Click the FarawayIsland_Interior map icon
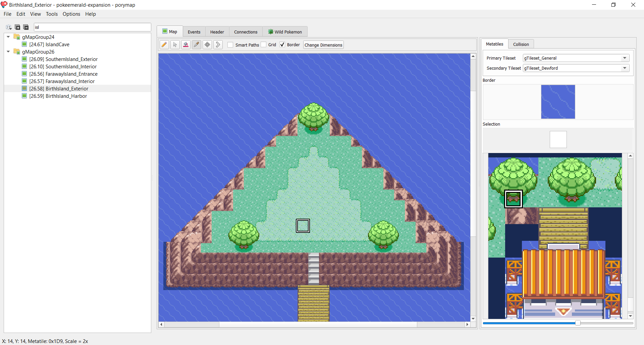The height and width of the screenshot is (345, 644). tap(24, 81)
